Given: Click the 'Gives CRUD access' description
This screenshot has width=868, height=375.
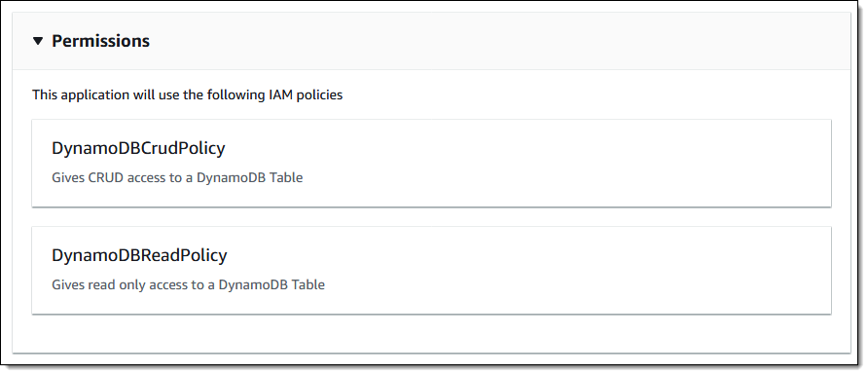Looking at the screenshot, I should click(177, 178).
